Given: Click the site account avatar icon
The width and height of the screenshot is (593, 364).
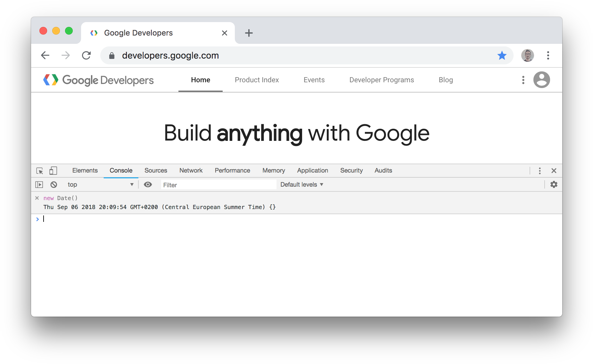Looking at the screenshot, I should click(541, 80).
